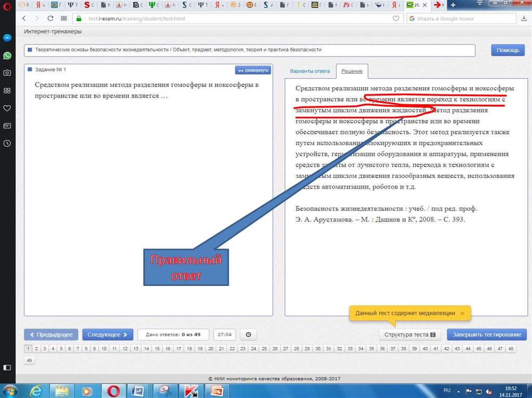
Task: Open the History clock sidebar icon
Action: point(7,143)
